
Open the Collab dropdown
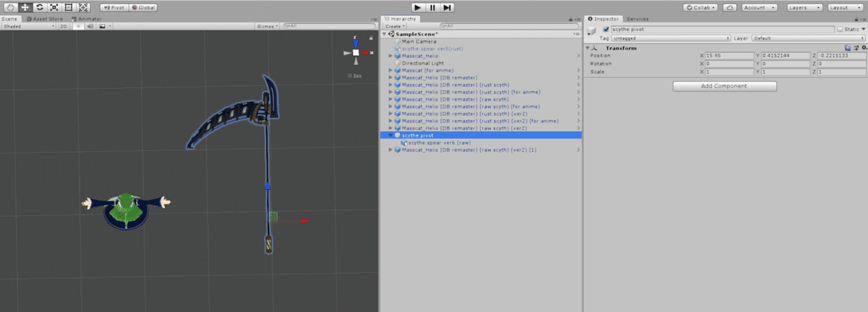coord(701,7)
